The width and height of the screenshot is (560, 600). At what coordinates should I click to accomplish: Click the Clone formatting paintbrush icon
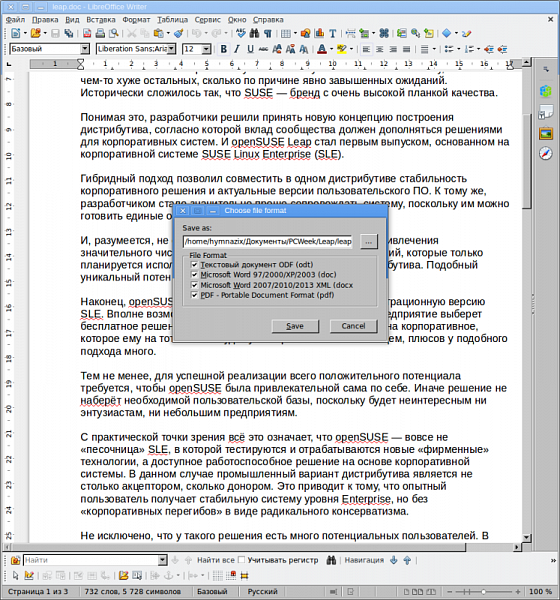[x=179, y=34]
